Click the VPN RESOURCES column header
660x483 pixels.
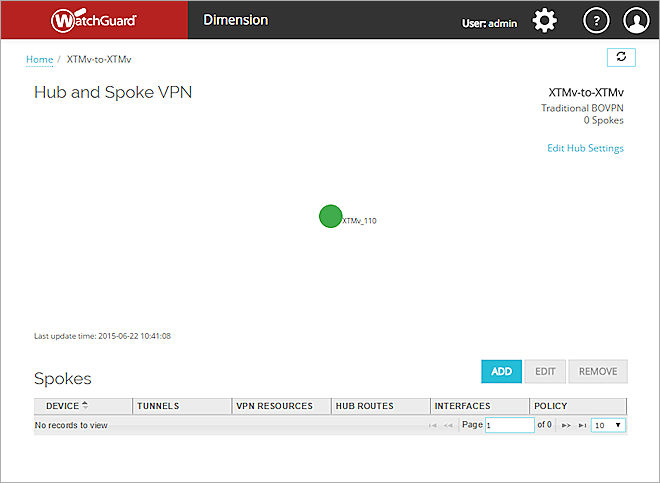[281, 406]
